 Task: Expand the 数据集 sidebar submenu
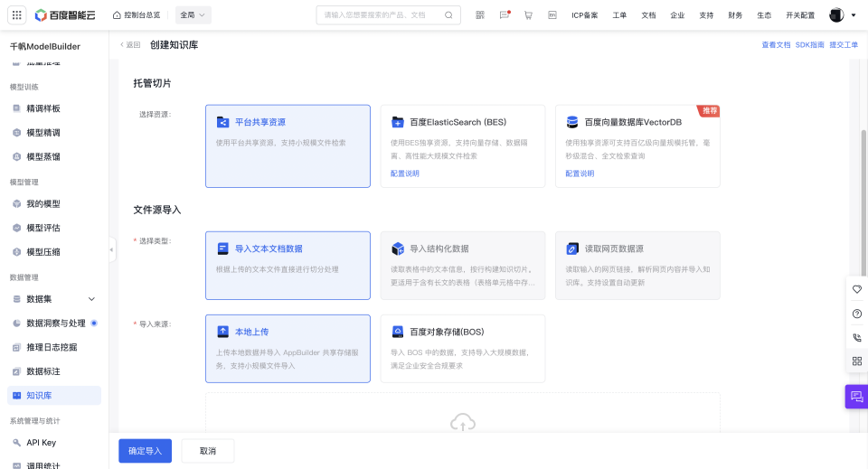91,299
